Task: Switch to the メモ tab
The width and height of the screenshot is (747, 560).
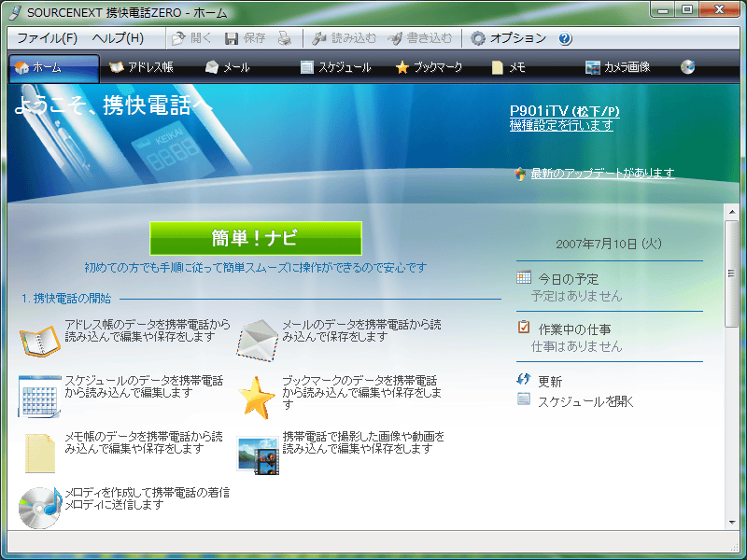Action: coord(508,67)
